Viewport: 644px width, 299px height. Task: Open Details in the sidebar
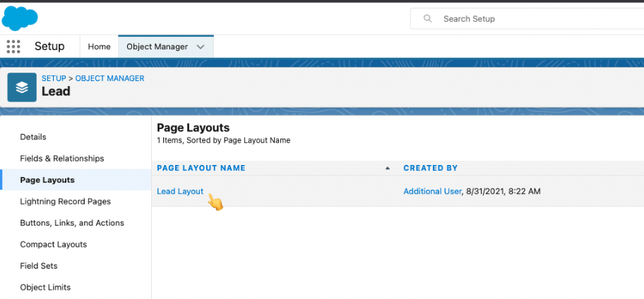coord(33,137)
